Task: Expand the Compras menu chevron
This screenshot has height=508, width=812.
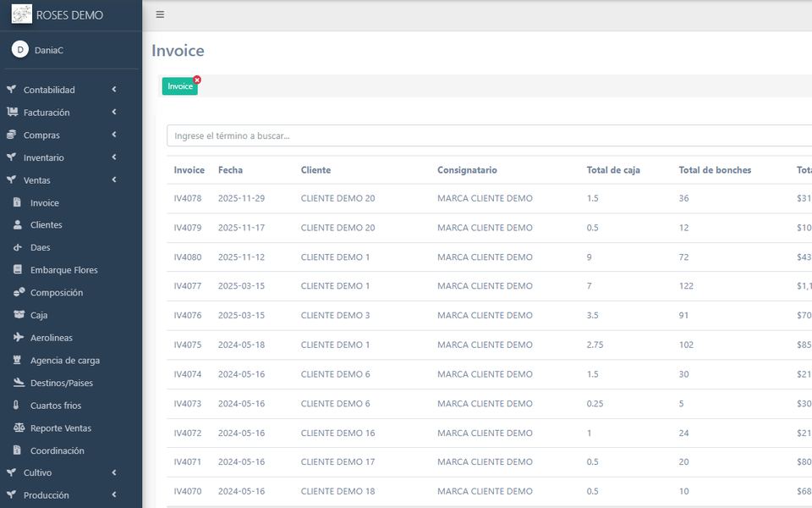Action: coord(114,135)
